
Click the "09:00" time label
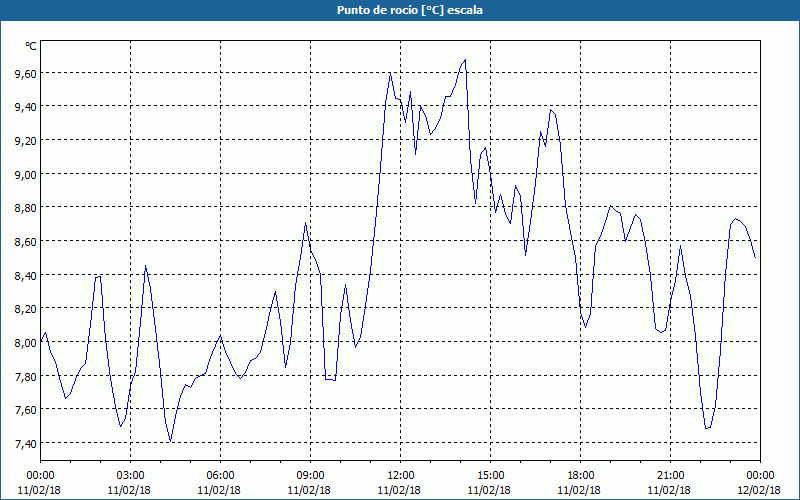pyautogui.click(x=310, y=476)
